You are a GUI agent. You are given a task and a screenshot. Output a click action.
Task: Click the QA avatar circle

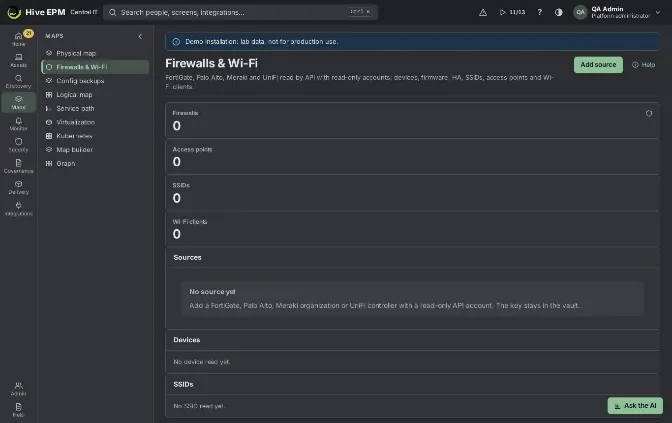pyautogui.click(x=580, y=12)
